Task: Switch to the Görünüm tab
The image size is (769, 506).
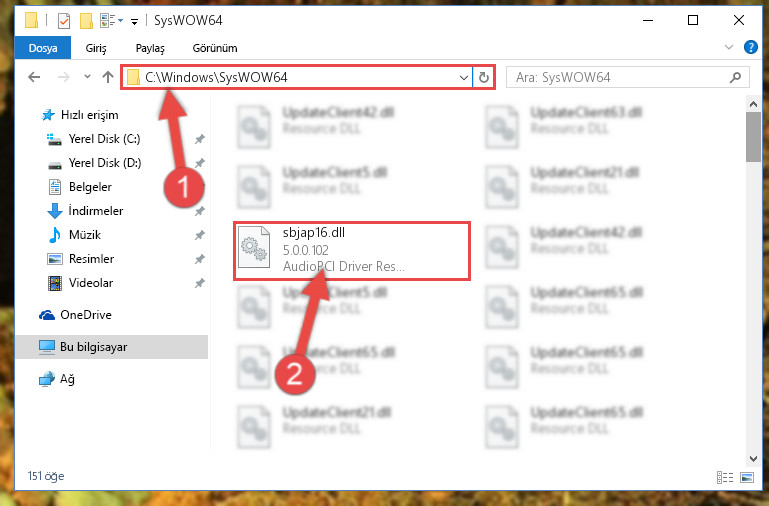Action: (215, 48)
